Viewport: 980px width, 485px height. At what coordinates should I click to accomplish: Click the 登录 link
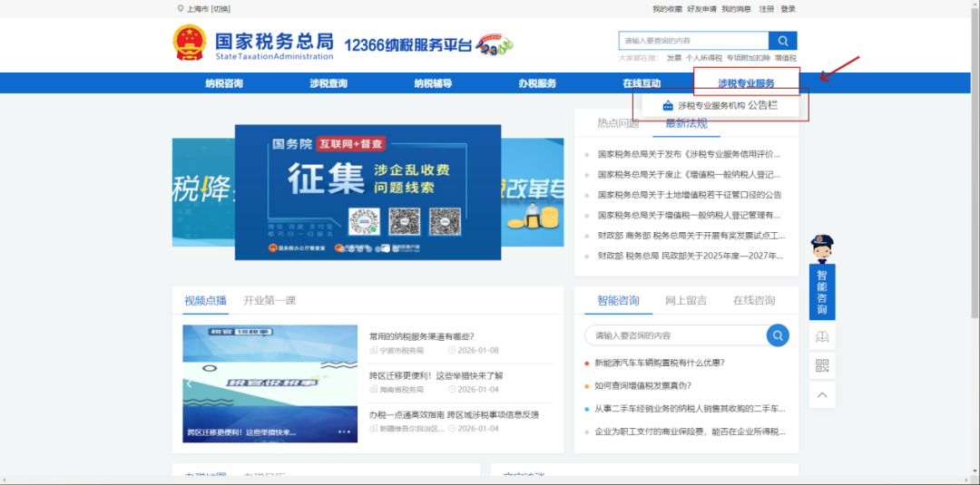[789, 9]
